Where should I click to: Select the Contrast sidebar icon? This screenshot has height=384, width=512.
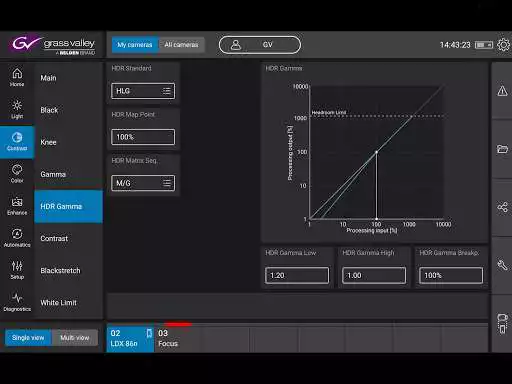tap(17, 142)
